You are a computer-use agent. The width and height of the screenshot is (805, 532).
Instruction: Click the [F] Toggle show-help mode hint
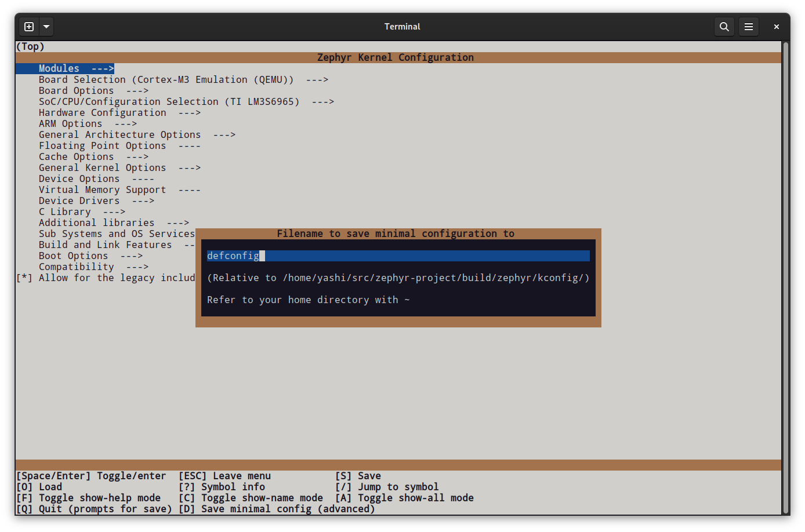tap(88, 498)
